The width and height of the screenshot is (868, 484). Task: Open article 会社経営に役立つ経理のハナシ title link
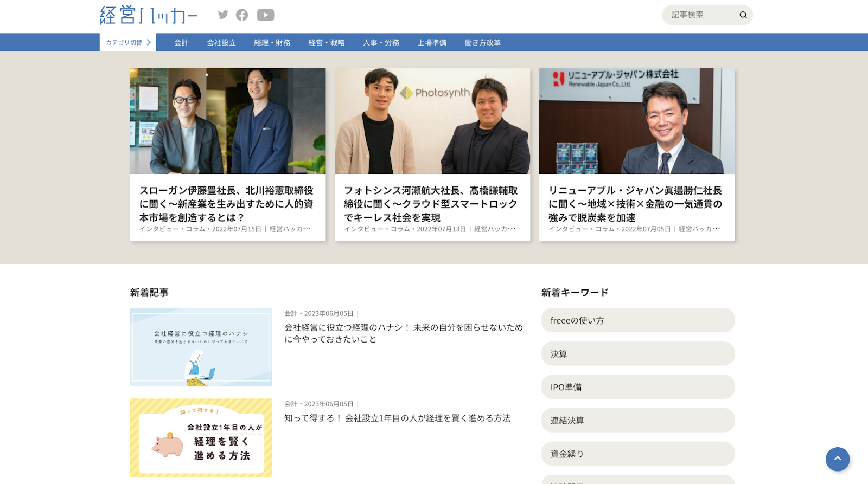click(404, 333)
